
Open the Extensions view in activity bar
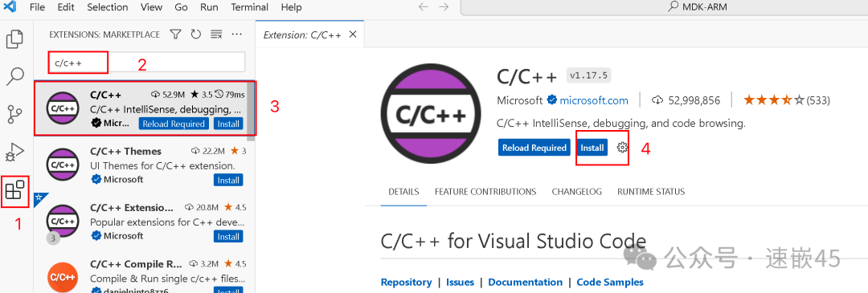15,191
